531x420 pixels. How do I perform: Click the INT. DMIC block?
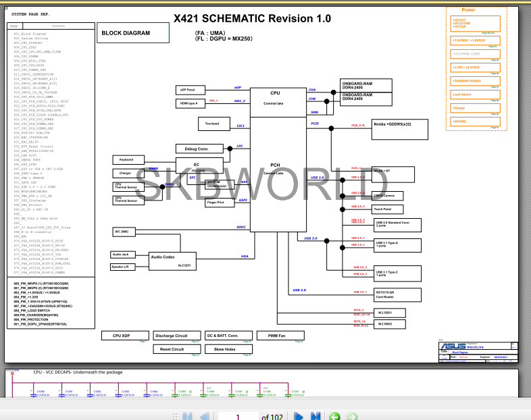pos(124,232)
